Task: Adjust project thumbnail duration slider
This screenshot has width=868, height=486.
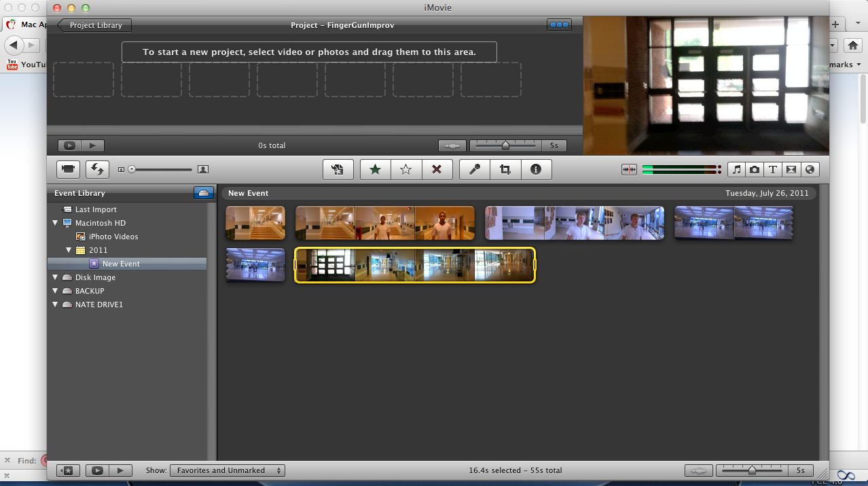Action: [505, 145]
